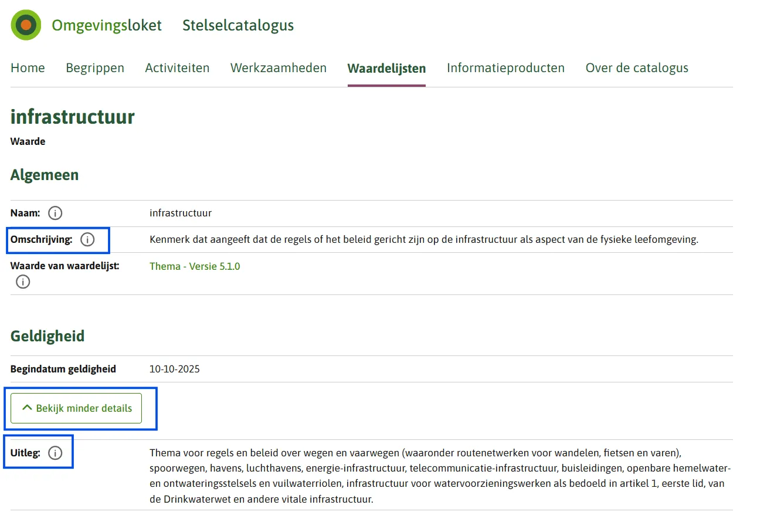Click the chevron-up icon in Bekijk minder details
This screenshot has width=757, height=532.
(26, 407)
